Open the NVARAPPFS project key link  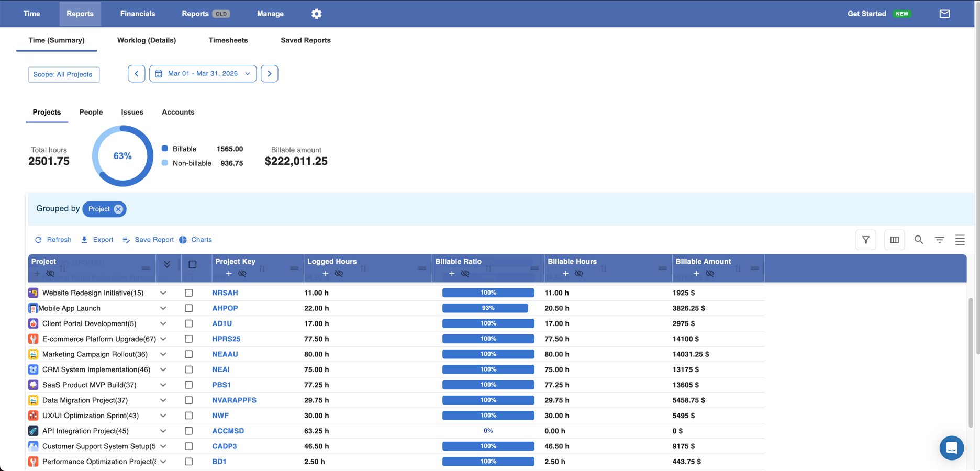234,400
